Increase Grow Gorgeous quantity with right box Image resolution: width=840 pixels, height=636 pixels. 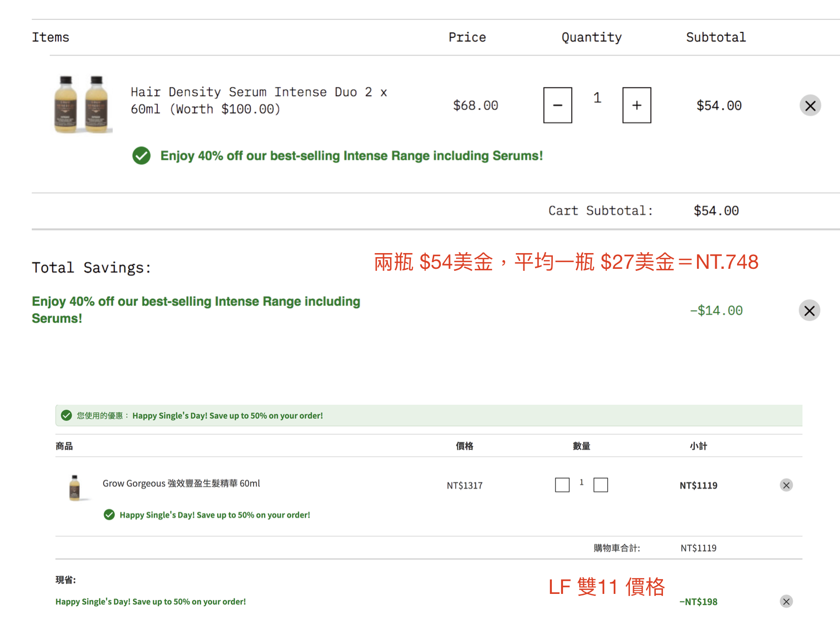click(x=601, y=485)
